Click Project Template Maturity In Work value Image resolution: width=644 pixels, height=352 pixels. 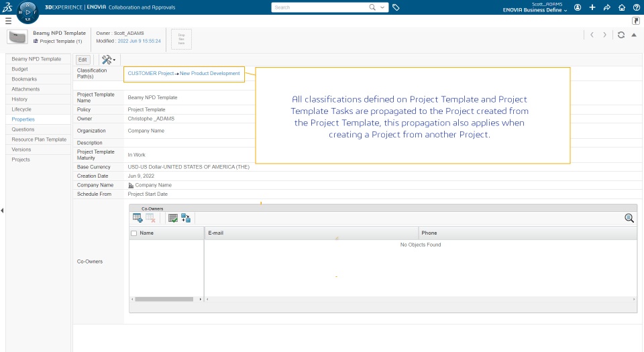pyautogui.click(x=136, y=155)
